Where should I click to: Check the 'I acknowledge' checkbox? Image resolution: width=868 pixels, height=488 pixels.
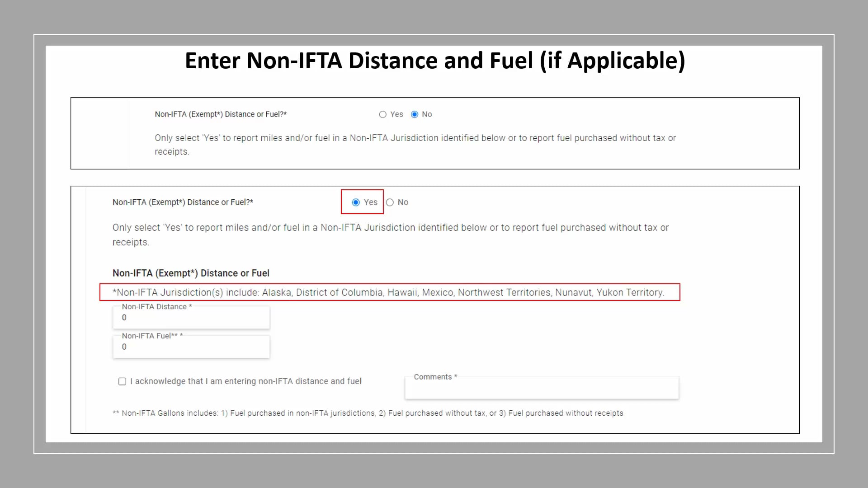coord(122,381)
